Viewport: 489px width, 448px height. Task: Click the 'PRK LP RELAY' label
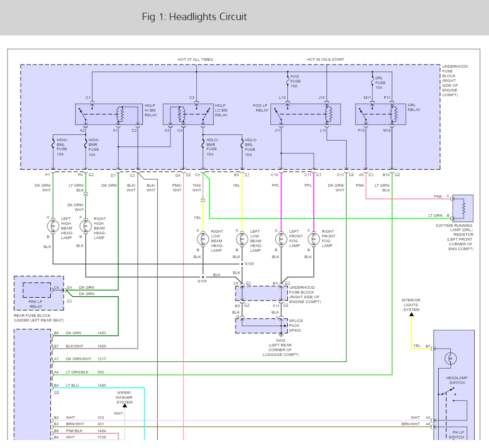[x=35, y=304]
